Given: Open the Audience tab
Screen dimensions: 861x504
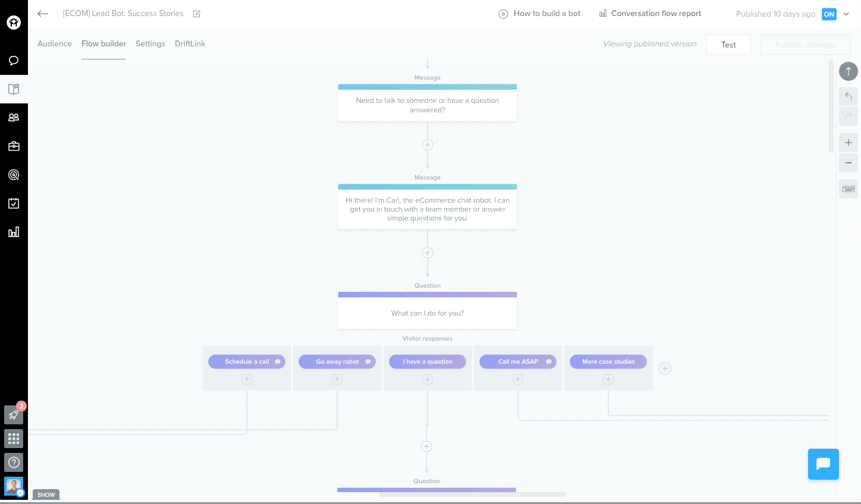Looking at the screenshot, I should click(x=54, y=43).
